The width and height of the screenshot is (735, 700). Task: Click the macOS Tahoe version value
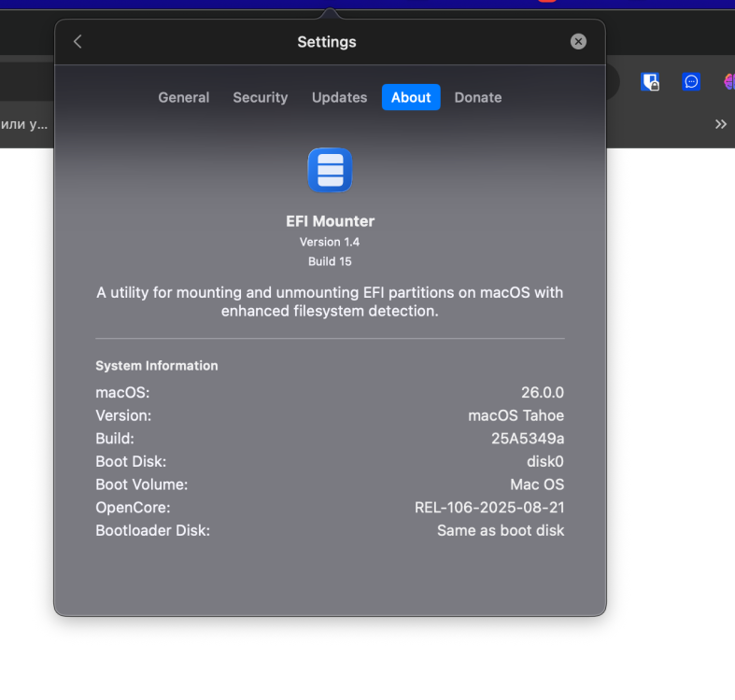[x=516, y=415]
